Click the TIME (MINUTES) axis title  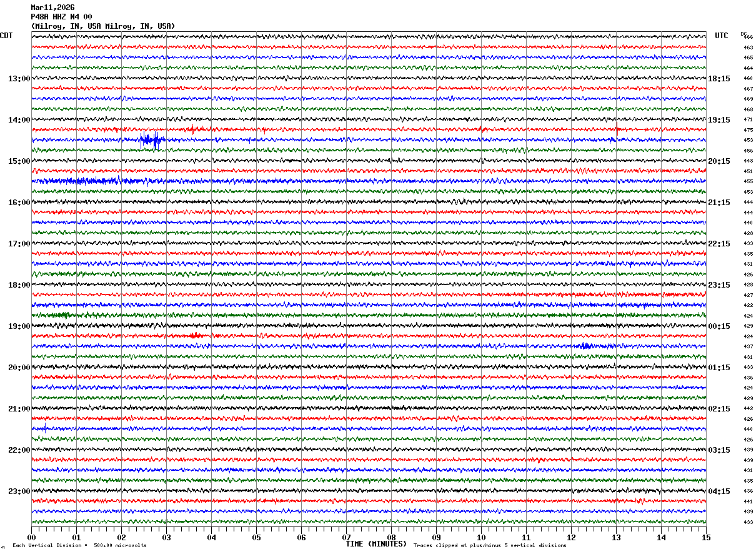[x=376, y=544]
